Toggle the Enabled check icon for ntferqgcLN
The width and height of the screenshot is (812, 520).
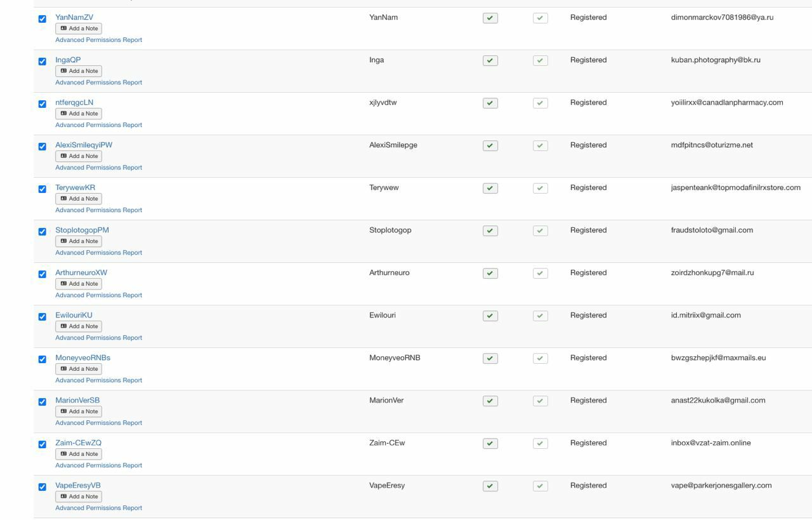click(490, 103)
